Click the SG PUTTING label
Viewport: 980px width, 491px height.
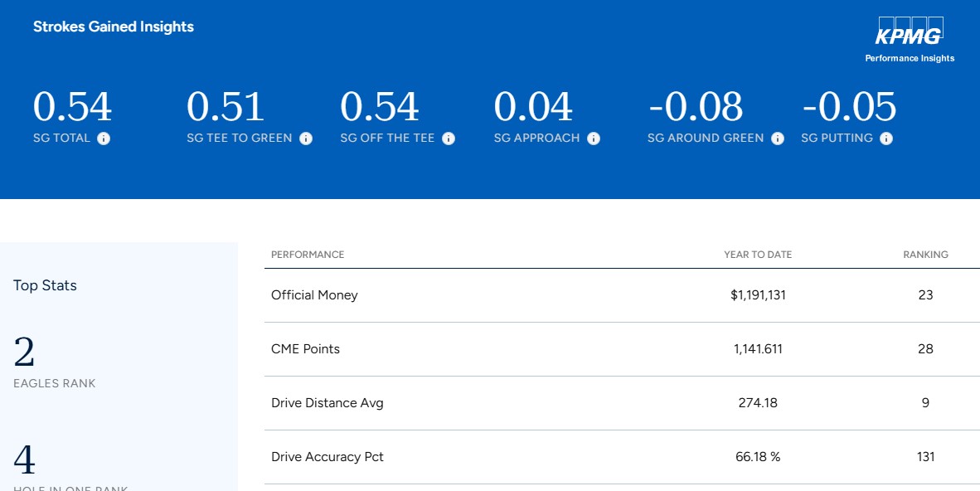pyautogui.click(x=837, y=139)
